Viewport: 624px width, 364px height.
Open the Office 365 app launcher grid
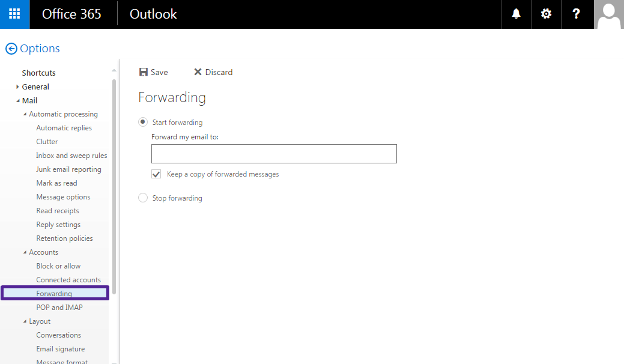pos(15,14)
